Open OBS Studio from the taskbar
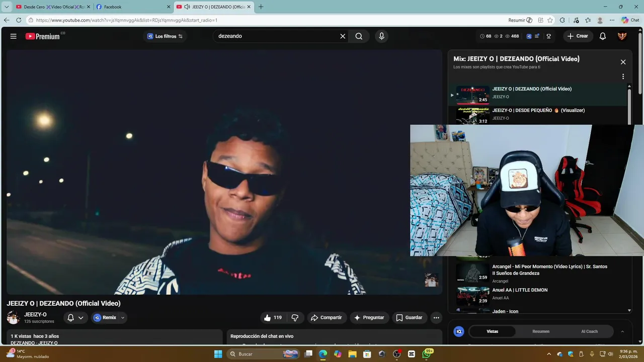644x362 pixels. 396,354
